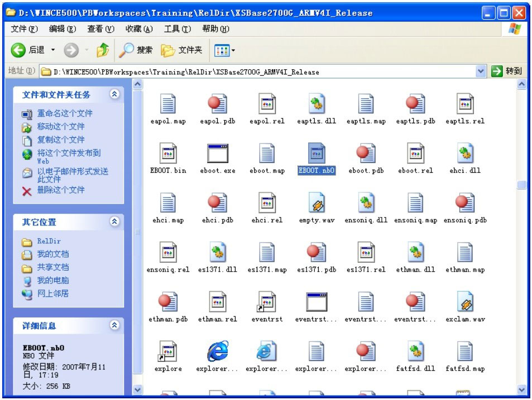Select the eboot.exe application icon
Image resolution: width=532 pixels, height=400 pixels.
[x=218, y=153]
